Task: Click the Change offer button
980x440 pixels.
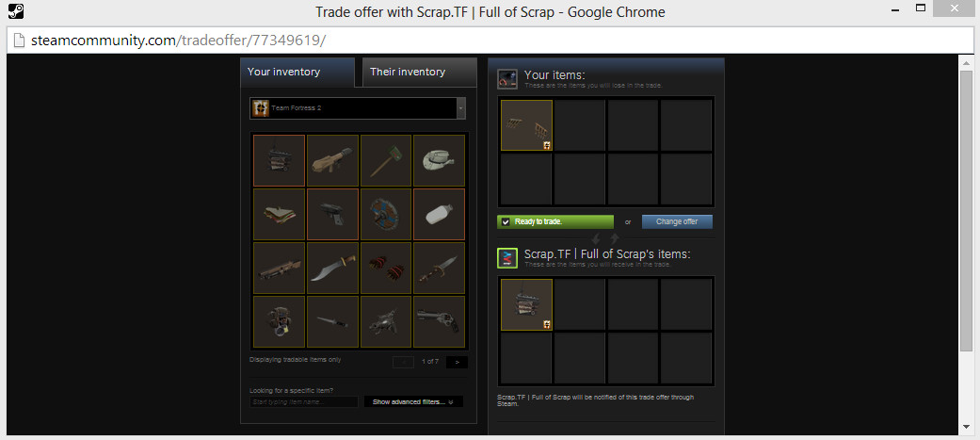Action: pyautogui.click(x=677, y=221)
